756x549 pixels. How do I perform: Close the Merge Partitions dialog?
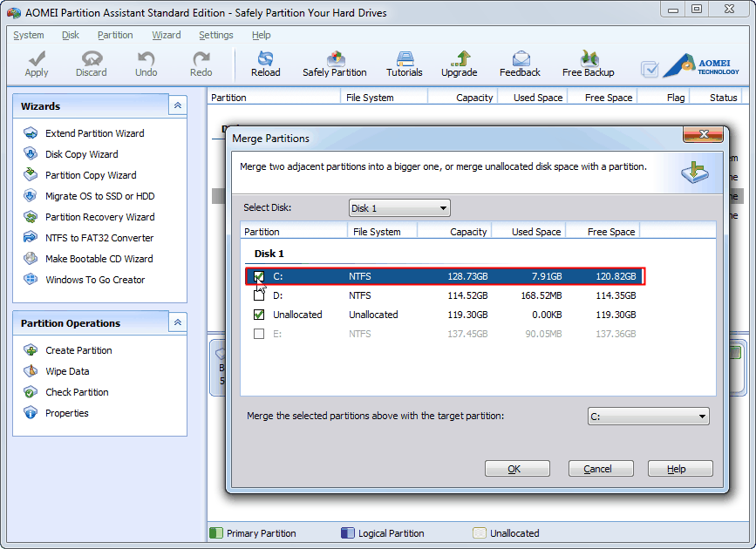(x=703, y=134)
